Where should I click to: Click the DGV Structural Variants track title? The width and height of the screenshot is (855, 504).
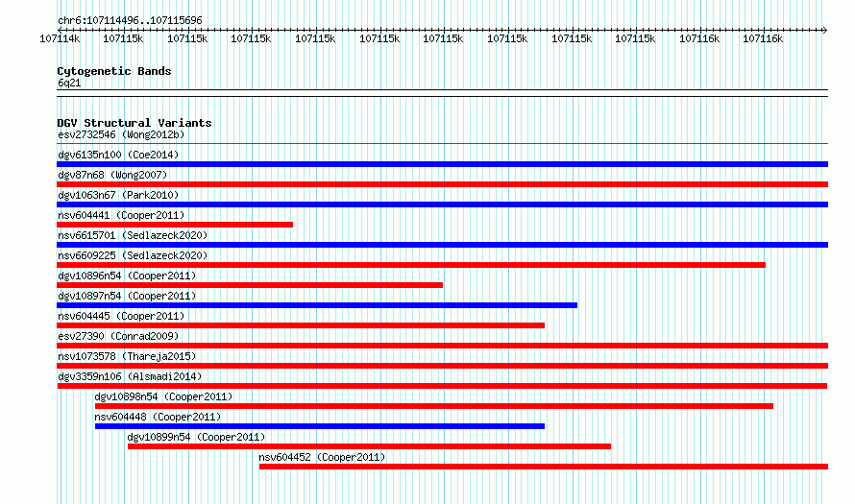(x=134, y=123)
